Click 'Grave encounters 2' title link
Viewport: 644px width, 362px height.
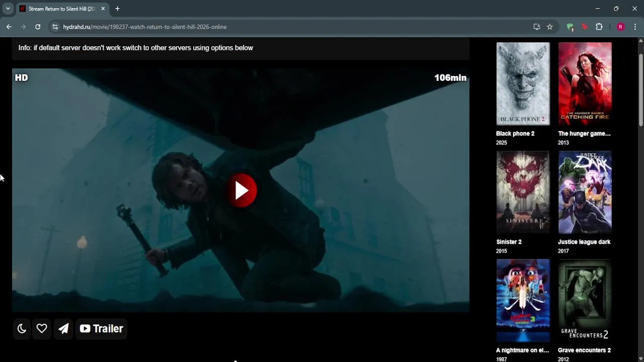pyautogui.click(x=584, y=350)
